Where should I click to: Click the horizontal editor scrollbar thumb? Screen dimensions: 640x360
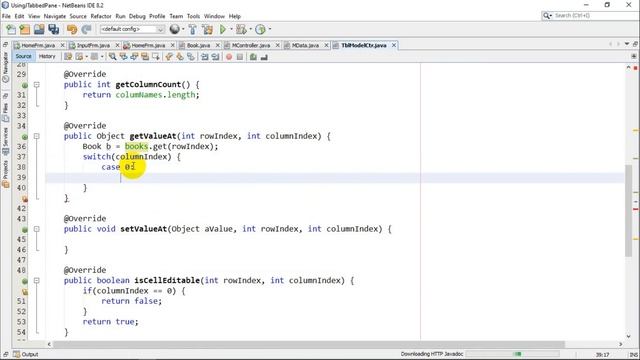[309, 344]
